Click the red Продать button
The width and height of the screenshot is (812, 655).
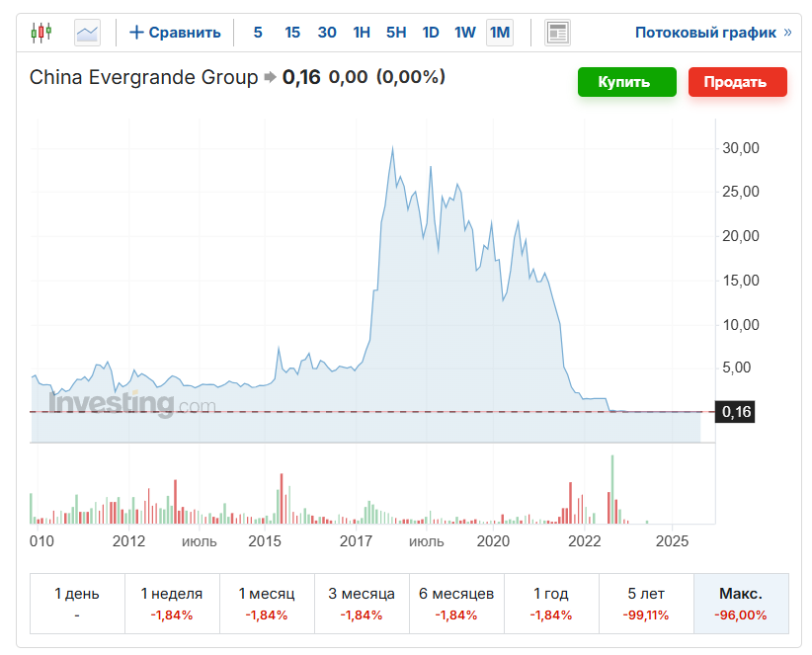click(x=738, y=82)
